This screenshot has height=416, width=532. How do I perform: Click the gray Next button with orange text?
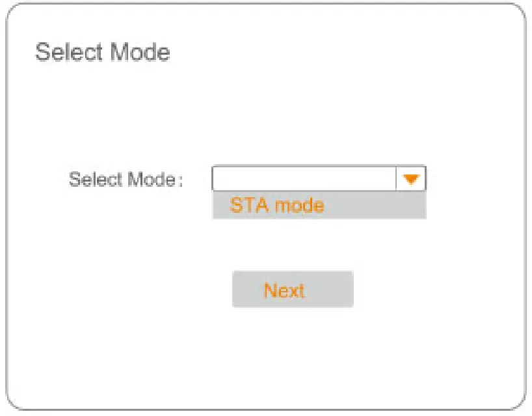[292, 290]
